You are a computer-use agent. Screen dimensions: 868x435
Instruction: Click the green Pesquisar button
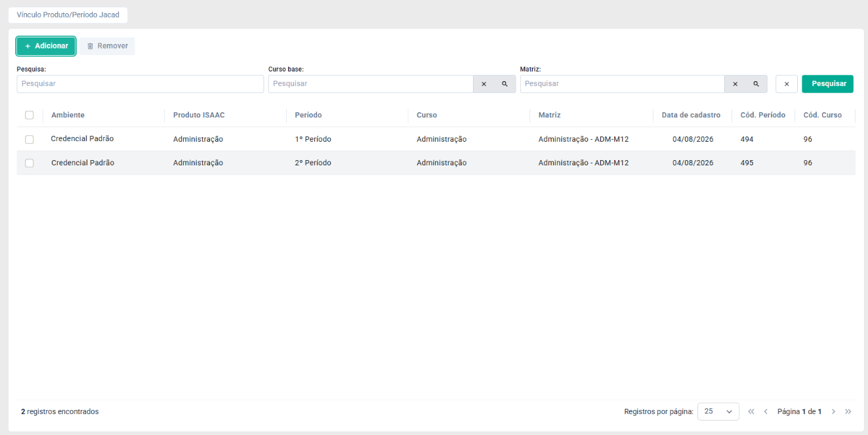pos(828,84)
